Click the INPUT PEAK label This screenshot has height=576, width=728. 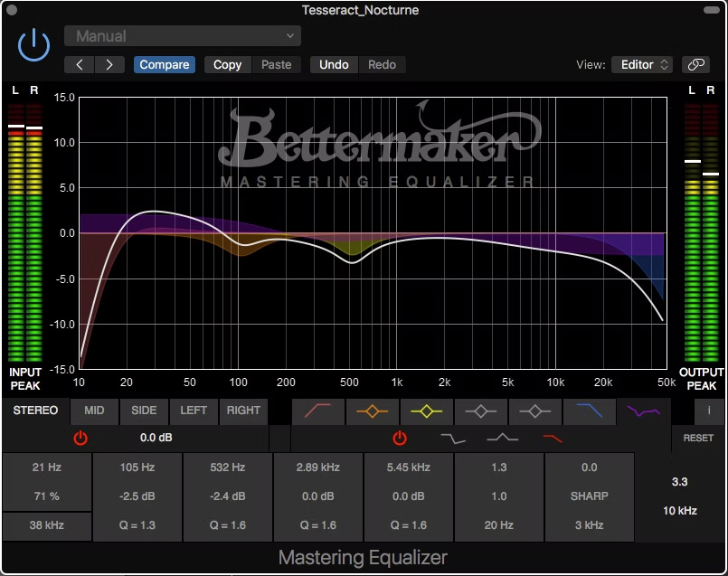point(25,379)
